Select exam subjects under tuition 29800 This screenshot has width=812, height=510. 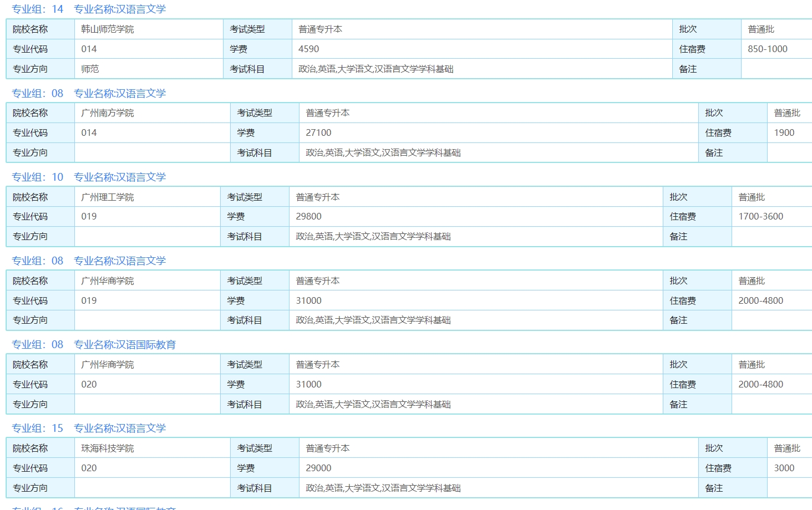click(373, 236)
